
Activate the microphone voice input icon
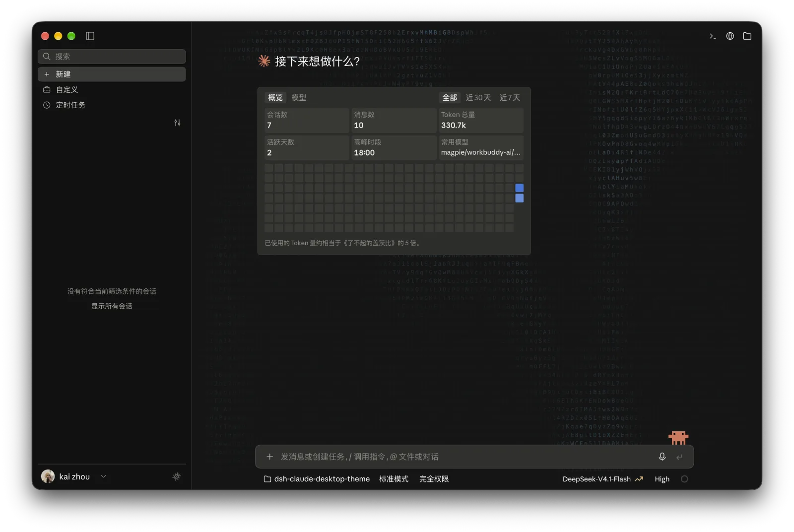click(662, 457)
